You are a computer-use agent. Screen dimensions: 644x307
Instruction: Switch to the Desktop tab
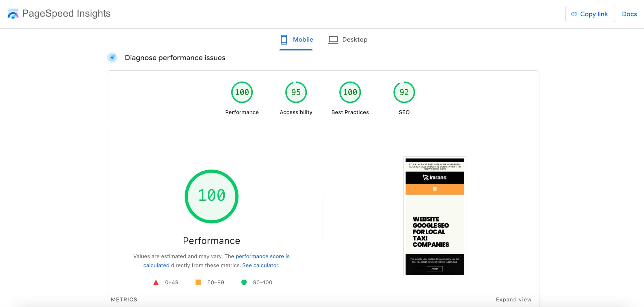pos(348,40)
